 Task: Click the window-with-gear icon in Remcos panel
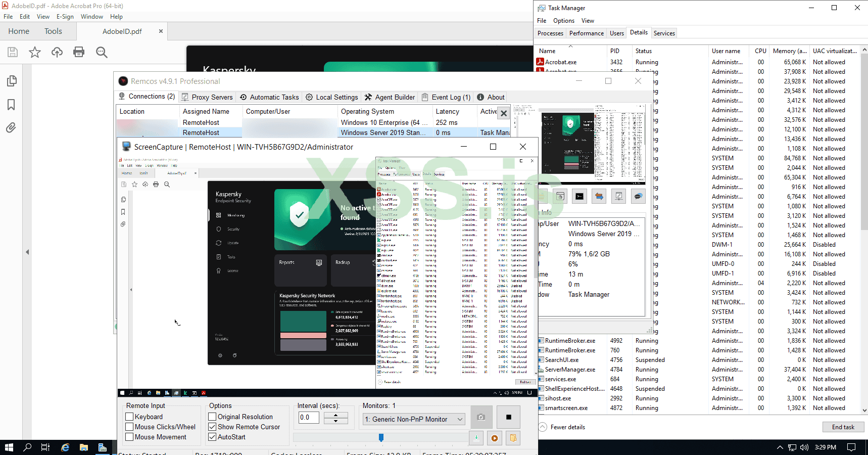(560, 196)
